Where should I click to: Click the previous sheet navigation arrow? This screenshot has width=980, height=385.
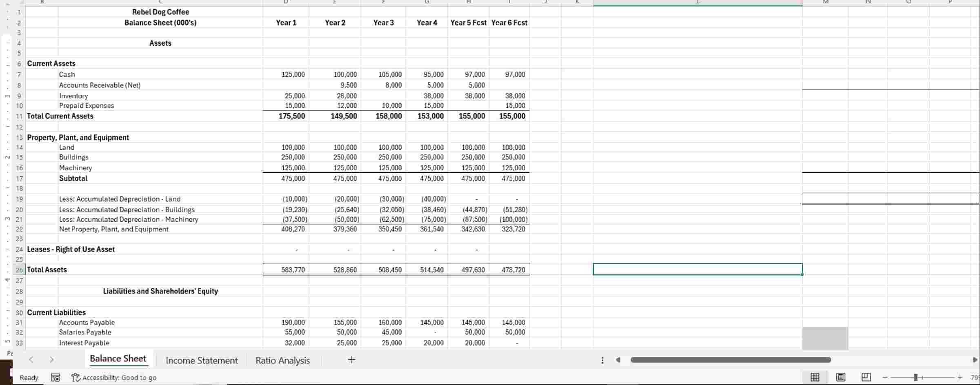click(31, 360)
